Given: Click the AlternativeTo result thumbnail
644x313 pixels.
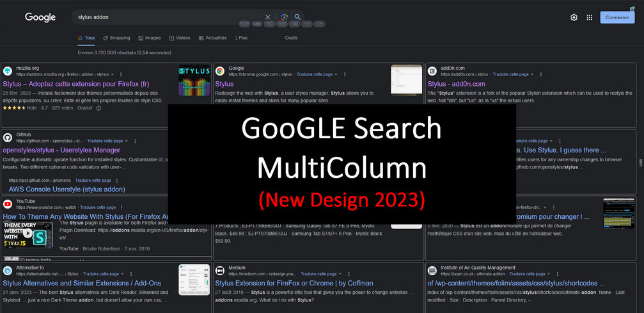Looking at the screenshot, I should point(194,280).
